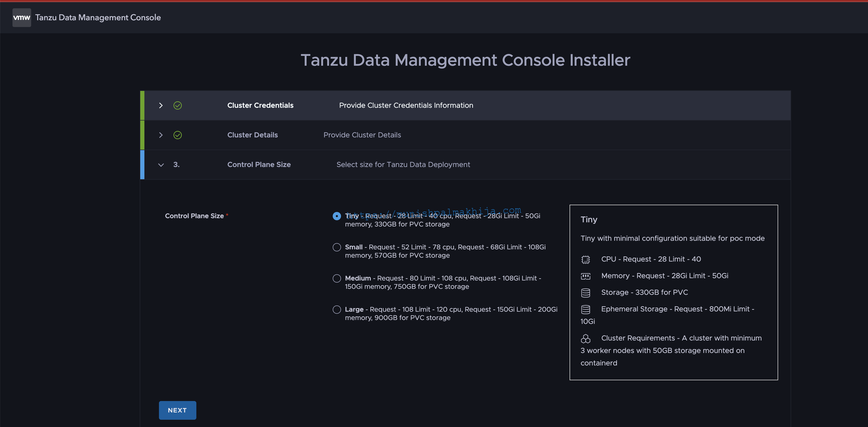Click the Memory module icon

(586, 276)
